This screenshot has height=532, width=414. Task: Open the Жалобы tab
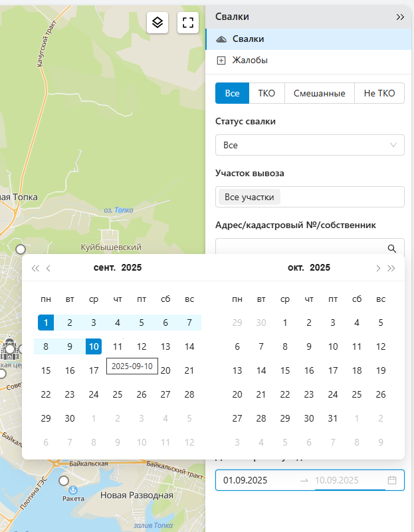(x=249, y=61)
